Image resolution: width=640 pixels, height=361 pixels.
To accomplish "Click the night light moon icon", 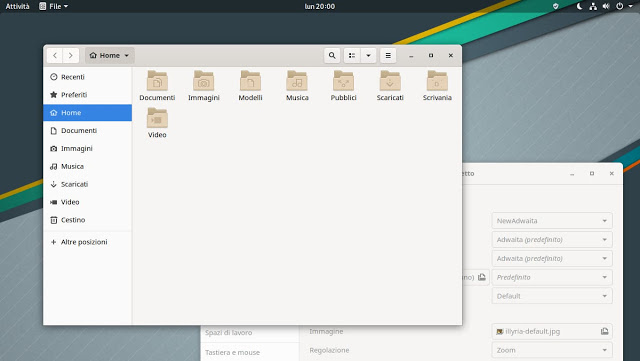I will click(579, 6).
